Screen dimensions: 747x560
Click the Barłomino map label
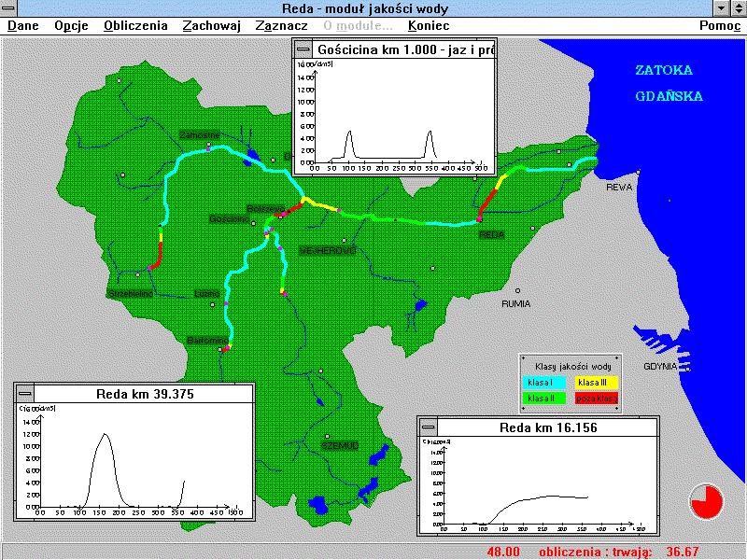point(207,341)
